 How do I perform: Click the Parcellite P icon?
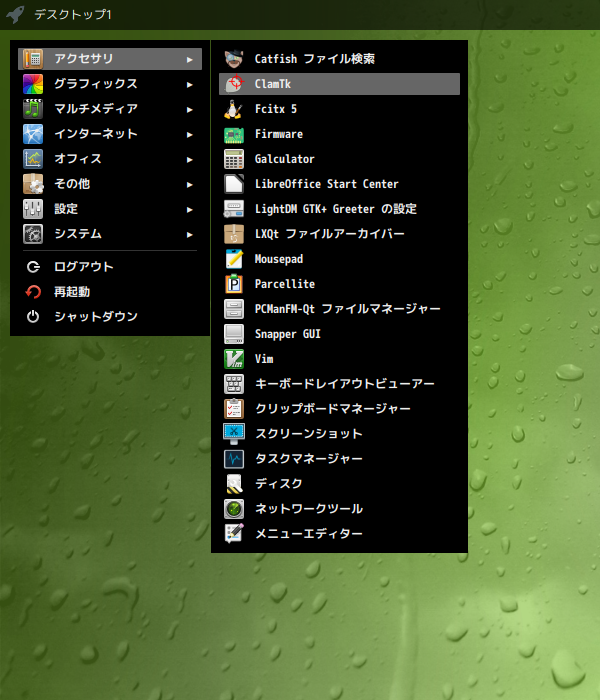pos(234,284)
